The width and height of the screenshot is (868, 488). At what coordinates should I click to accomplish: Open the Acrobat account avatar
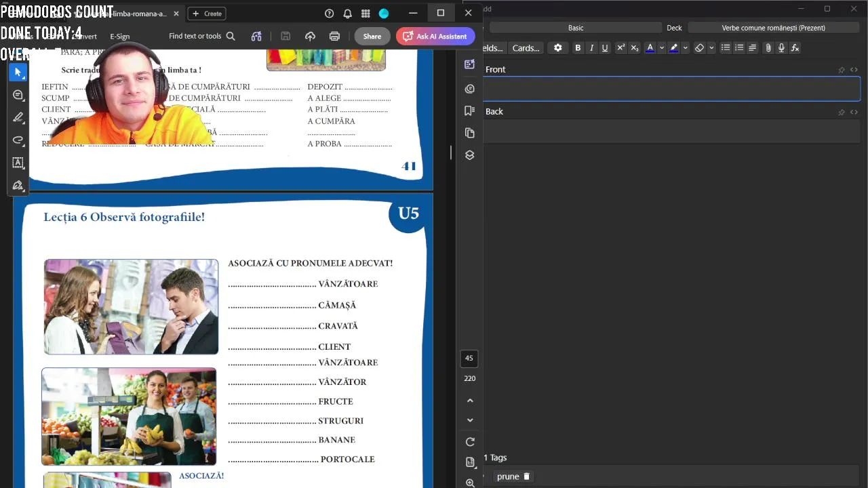[x=384, y=14]
